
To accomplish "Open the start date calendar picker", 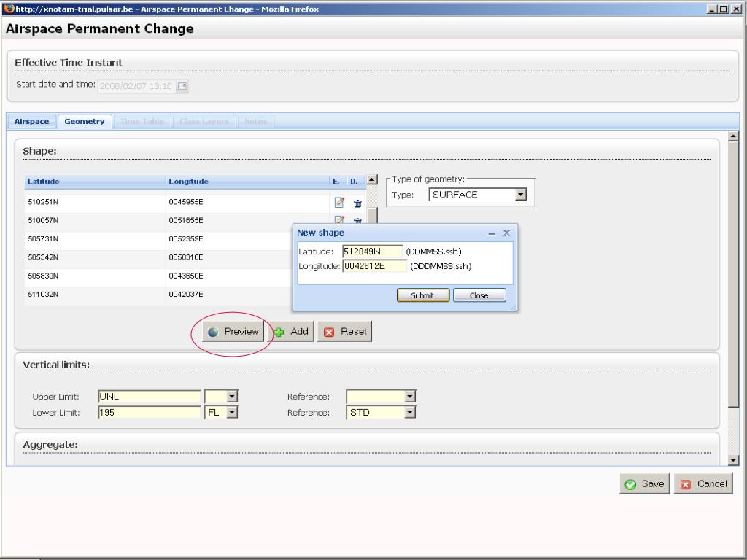I will coord(182,86).
